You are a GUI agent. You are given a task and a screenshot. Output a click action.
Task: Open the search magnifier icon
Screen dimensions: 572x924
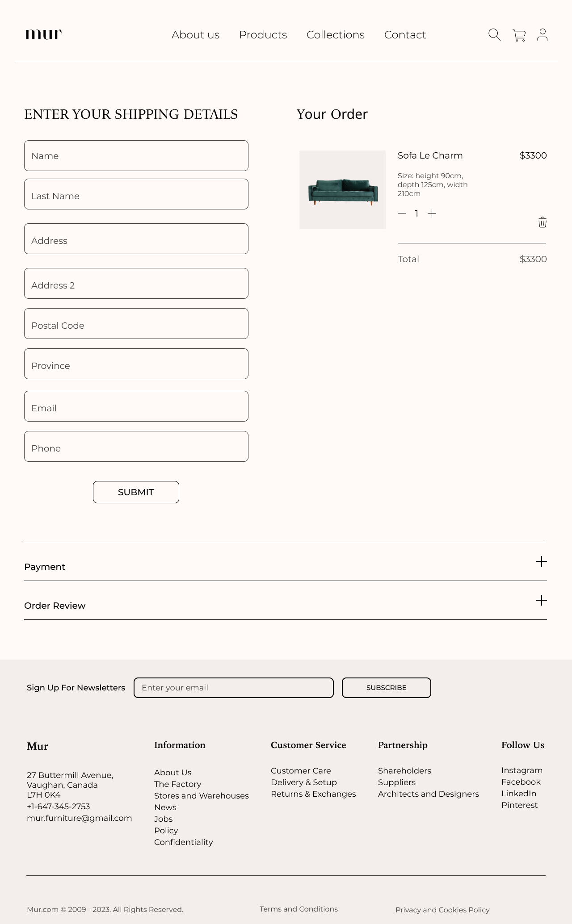click(x=494, y=35)
